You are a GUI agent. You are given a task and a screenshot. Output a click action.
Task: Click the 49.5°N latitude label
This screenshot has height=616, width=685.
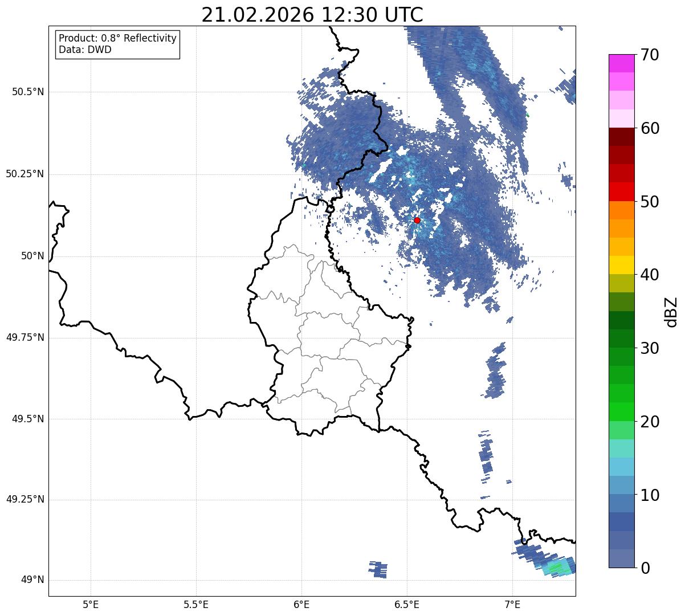pyautogui.click(x=28, y=419)
